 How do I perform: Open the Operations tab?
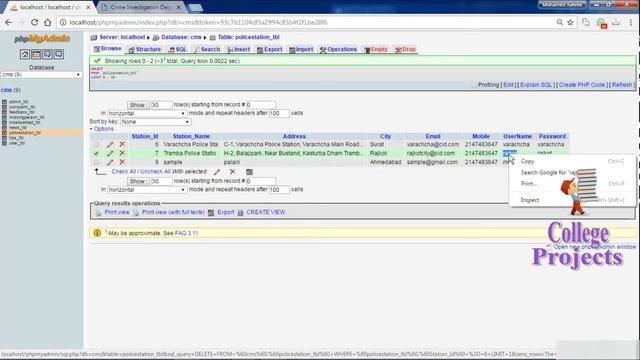[338, 49]
